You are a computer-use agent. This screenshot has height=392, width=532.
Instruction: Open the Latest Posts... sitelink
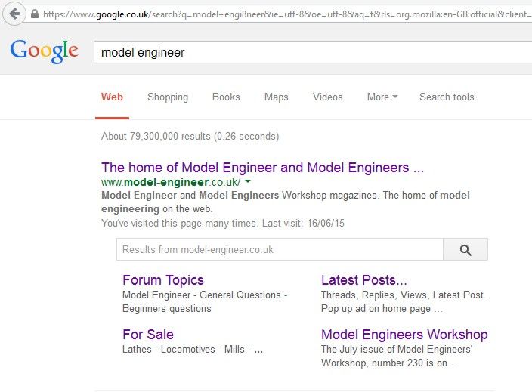pyautogui.click(x=364, y=280)
